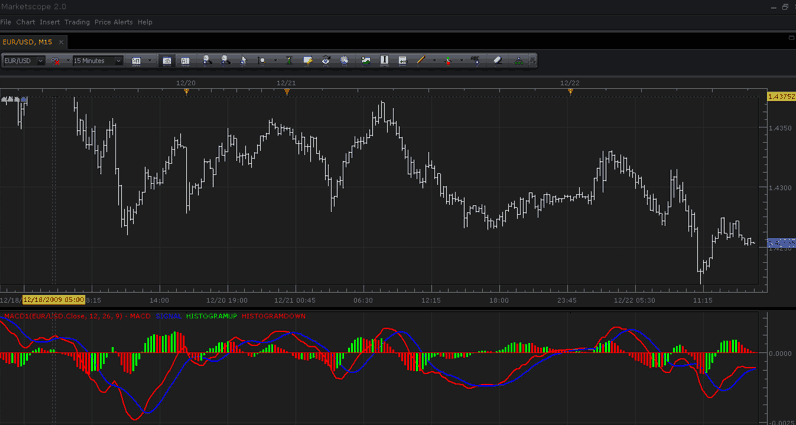Click the yellow note toolbar icon
The image size is (796, 425).
point(308,60)
